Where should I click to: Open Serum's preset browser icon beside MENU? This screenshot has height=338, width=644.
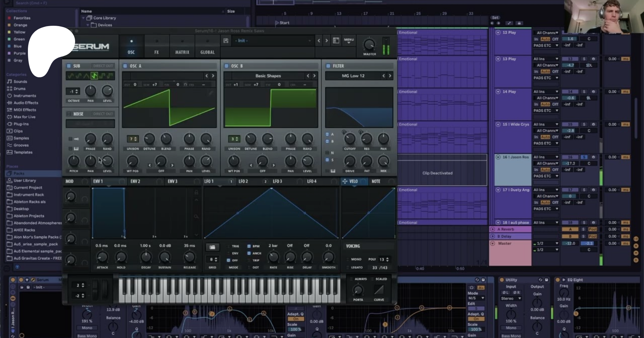click(x=336, y=41)
